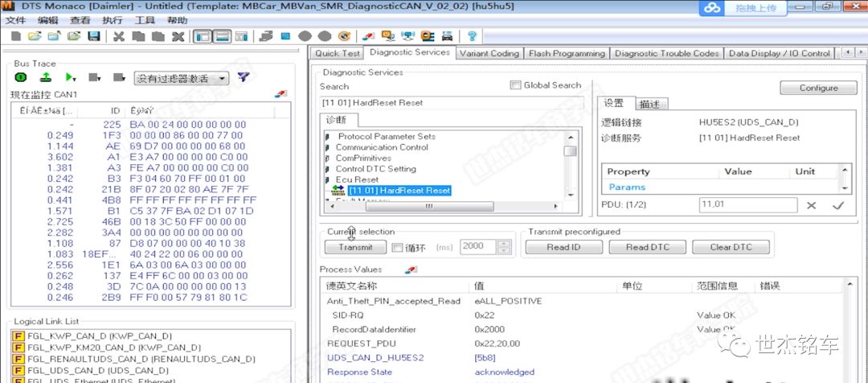Clear Process Values with its eraser icon

click(410, 270)
